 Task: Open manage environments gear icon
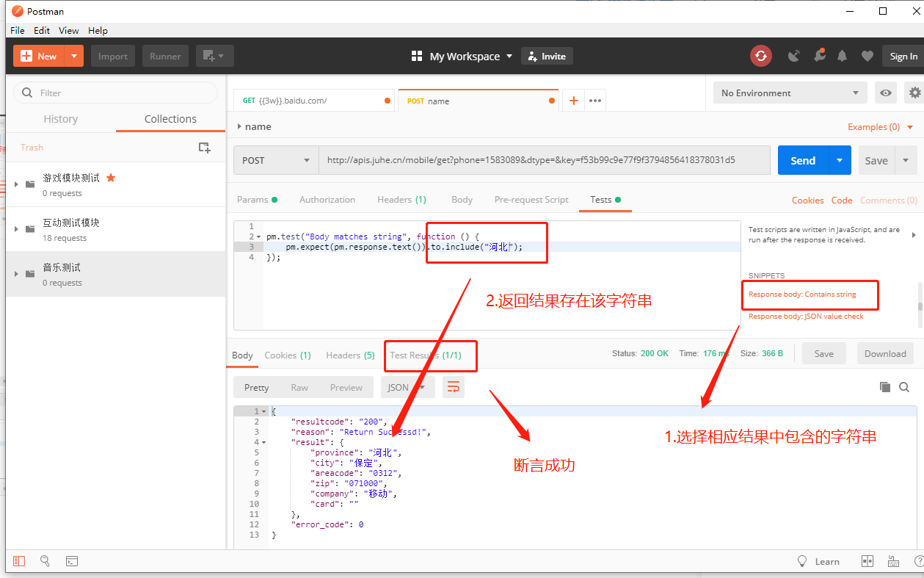914,93
